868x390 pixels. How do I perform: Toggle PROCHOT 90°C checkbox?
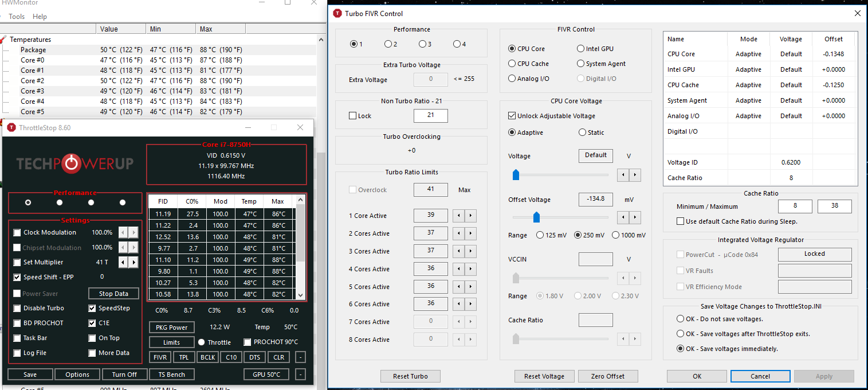pos(248,342)
